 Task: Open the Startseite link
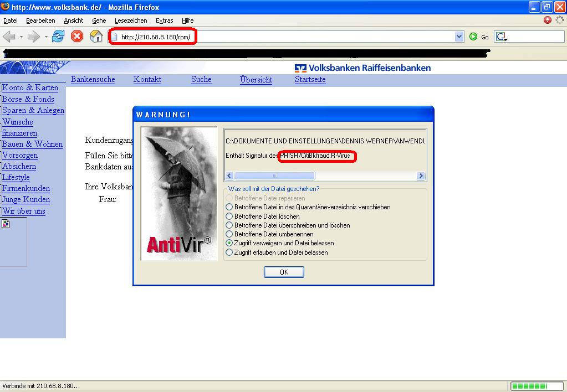(x=310, y=80)
